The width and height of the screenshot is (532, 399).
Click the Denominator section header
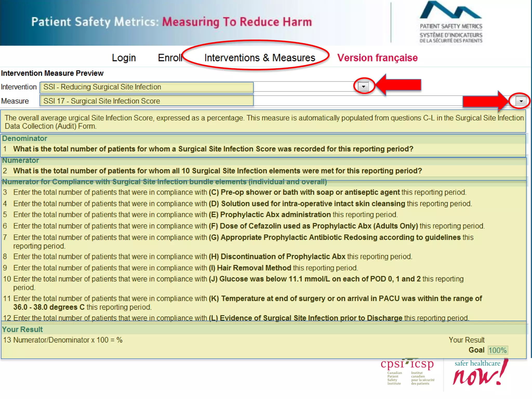click(25, 138)
